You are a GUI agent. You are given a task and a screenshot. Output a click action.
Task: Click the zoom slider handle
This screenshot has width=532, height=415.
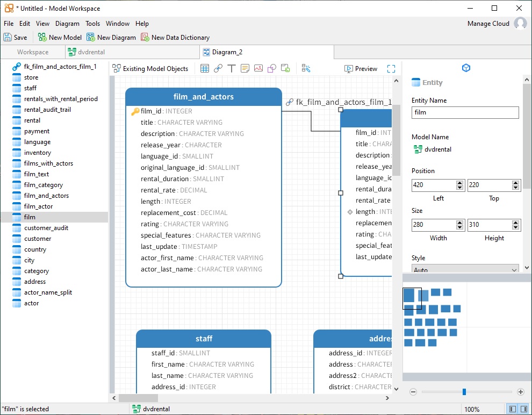(x=464, y=392)
